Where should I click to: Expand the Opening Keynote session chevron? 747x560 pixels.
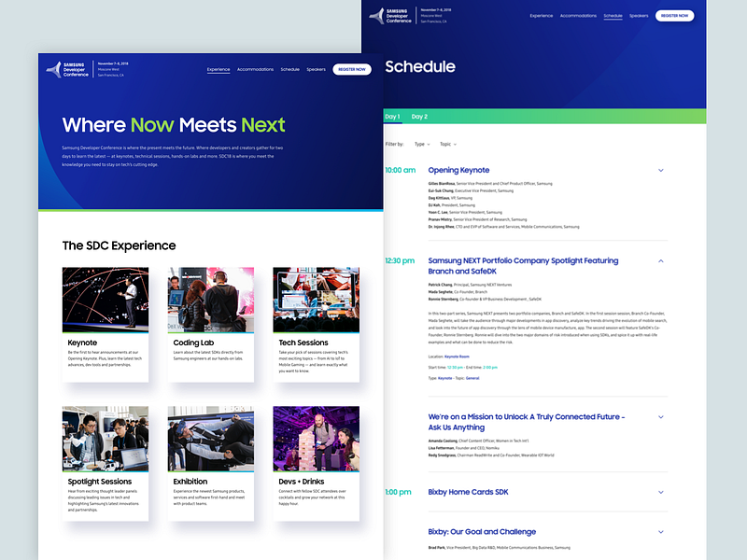(x=661, y=171)
